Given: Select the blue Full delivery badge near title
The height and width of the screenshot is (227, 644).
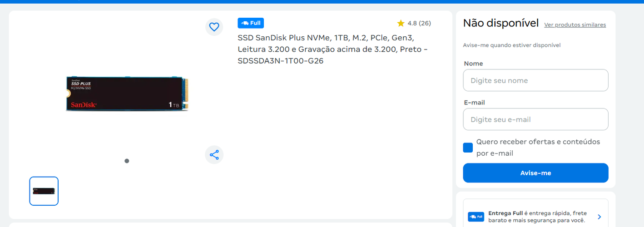Looking at the screenshot, I should [251, 23].
